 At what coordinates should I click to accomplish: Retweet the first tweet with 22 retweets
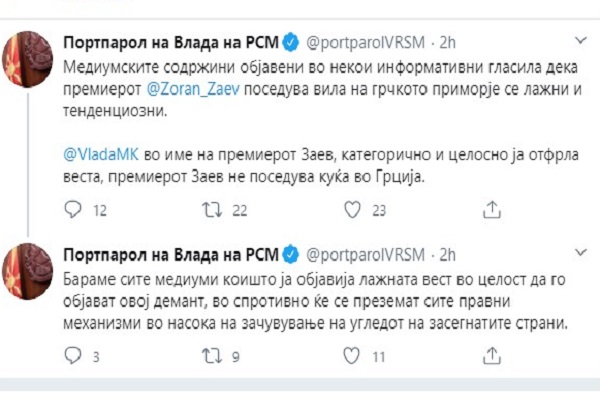point(212,210)
